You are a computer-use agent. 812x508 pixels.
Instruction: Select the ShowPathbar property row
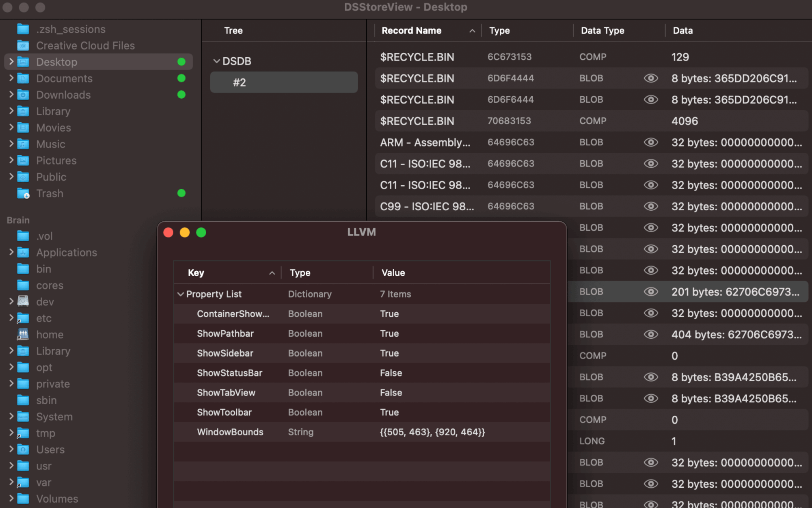362,334
